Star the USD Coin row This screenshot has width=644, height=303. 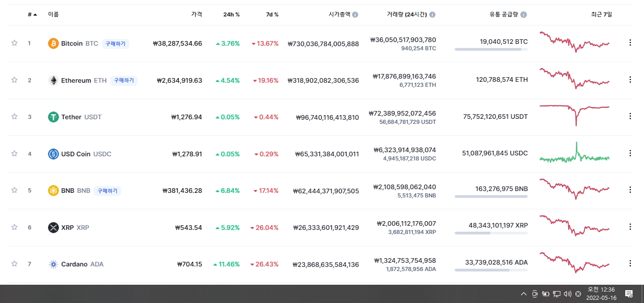click(14, 154)
